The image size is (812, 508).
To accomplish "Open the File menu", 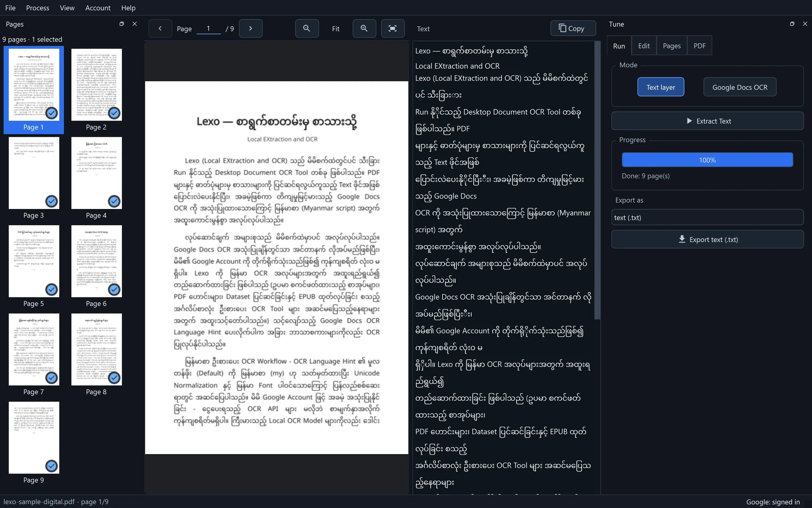I will click(10, 7).
